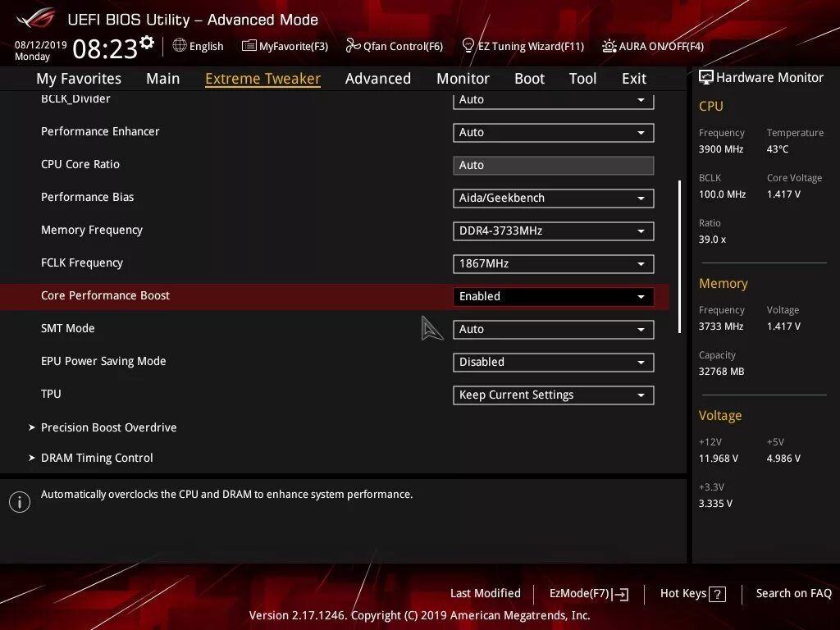The width and height of the screenshot is (840, 630).
Task: Switch to EzMode (F7)
Action: click(x=587, y=593)
